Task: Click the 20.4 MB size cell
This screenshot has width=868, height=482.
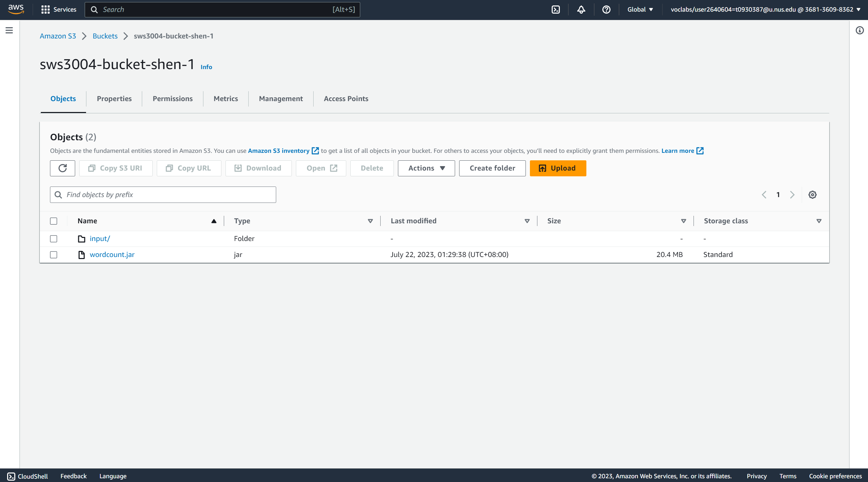Action: tap(669, 255)
